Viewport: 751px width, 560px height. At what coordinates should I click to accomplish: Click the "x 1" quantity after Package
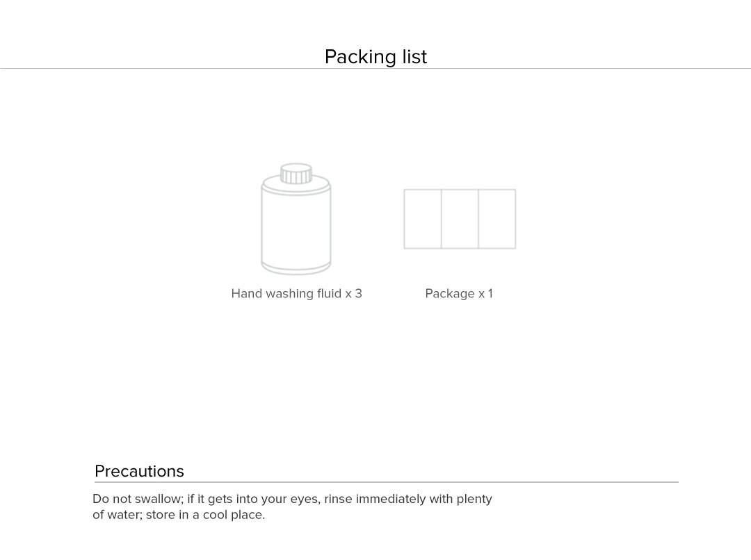coord(485,294)
